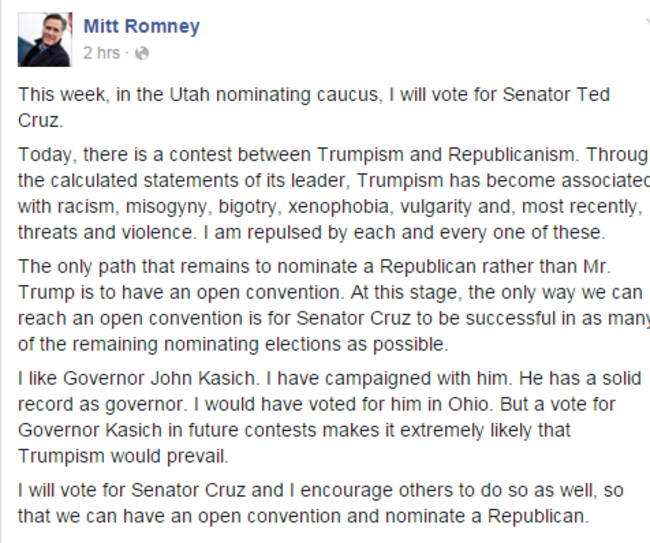Click the line starting "Governor Kasich in future contests"
The image size is (650, 543).
(x=294, y=432)
